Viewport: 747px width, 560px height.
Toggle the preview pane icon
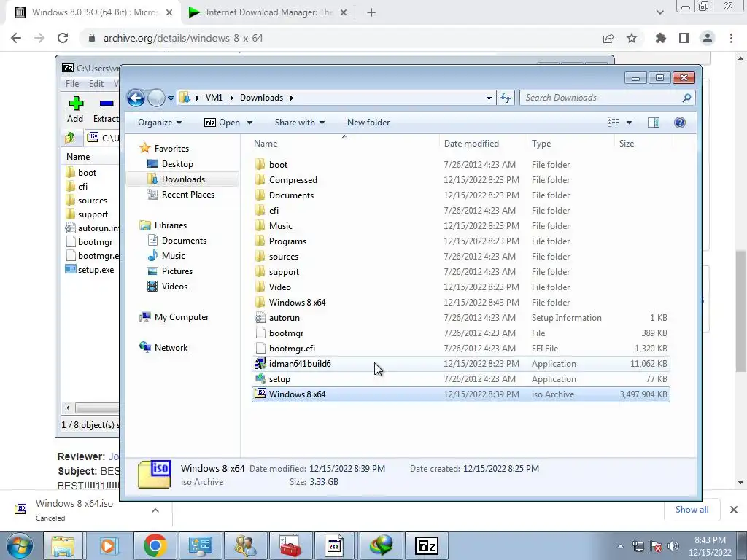pyautogui.click(x=653, y=122)
